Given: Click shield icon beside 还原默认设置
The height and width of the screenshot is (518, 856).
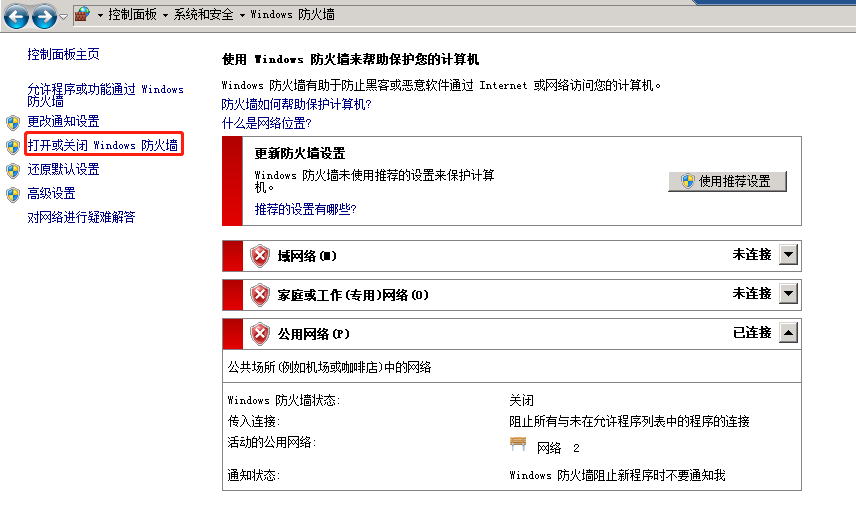Looking at the screenshot, I should 13,170.
